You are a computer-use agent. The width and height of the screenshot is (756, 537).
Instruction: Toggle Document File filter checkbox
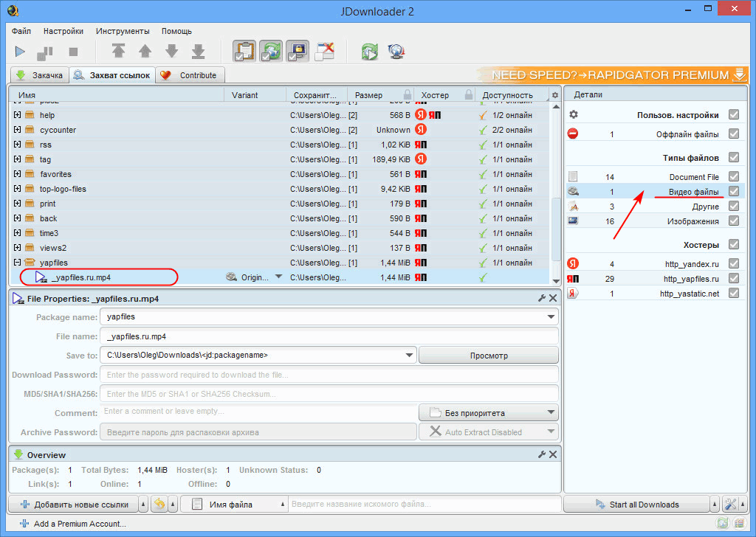tap(734, 177)
